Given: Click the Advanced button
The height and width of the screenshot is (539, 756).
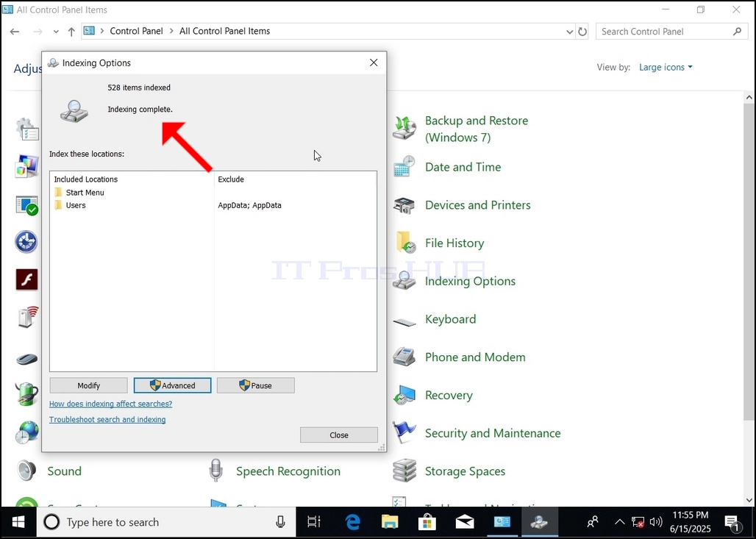Looking at the screenshot, I should tap(172, 385).
